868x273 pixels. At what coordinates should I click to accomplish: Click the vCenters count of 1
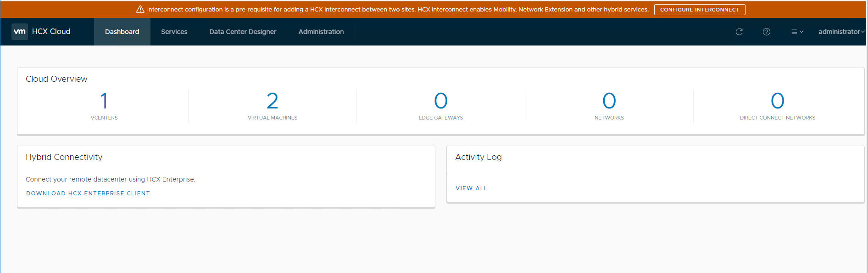click(x=104, y=101)
